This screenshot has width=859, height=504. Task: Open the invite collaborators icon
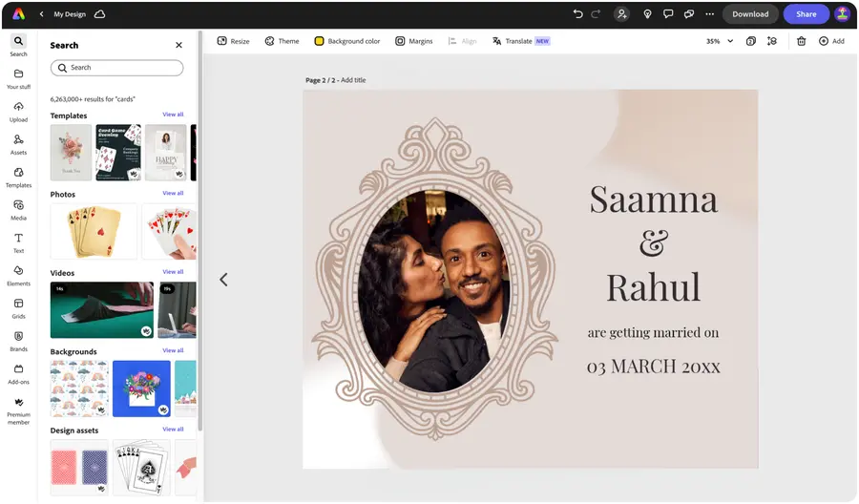point(622,14)
